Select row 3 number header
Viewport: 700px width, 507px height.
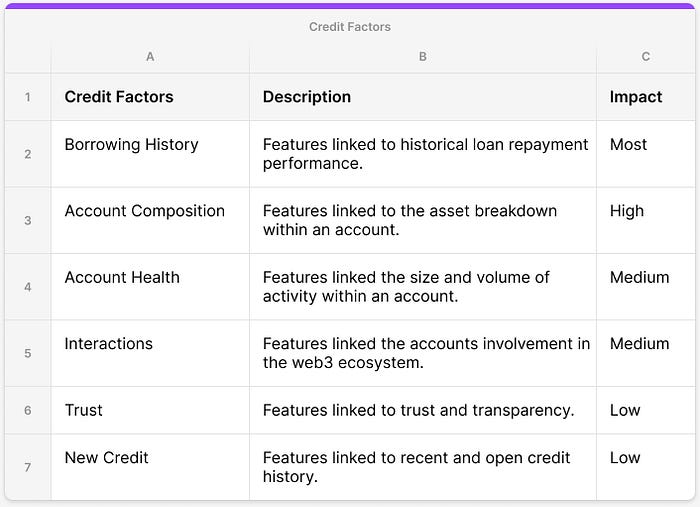tap(28, 220)
